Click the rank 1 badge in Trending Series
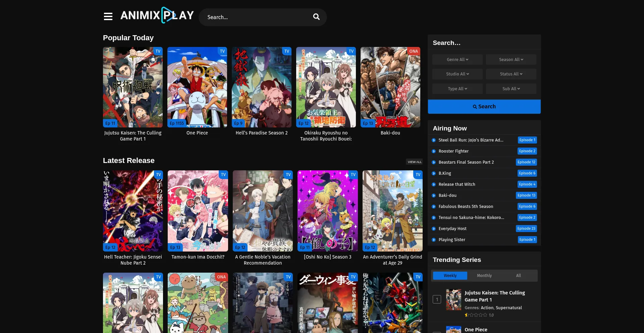Image resolution: width=644 pixels, height=333 pixels. (x=437, y=299)
